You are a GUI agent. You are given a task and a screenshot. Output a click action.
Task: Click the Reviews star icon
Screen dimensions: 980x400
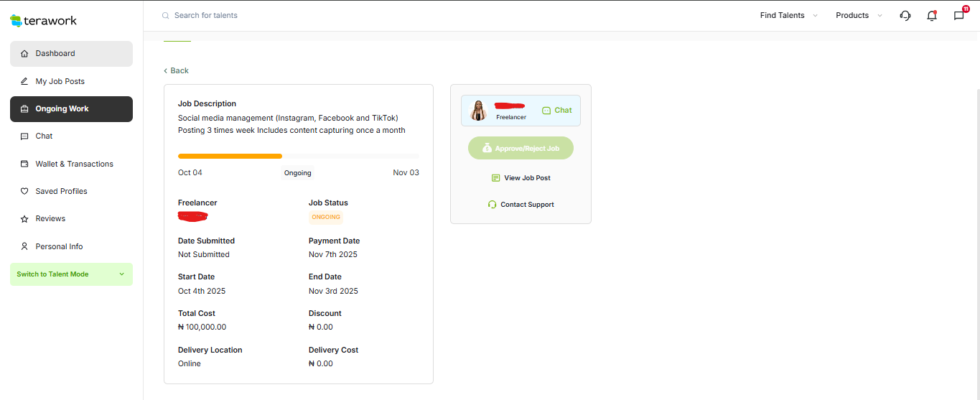(24, 219)
